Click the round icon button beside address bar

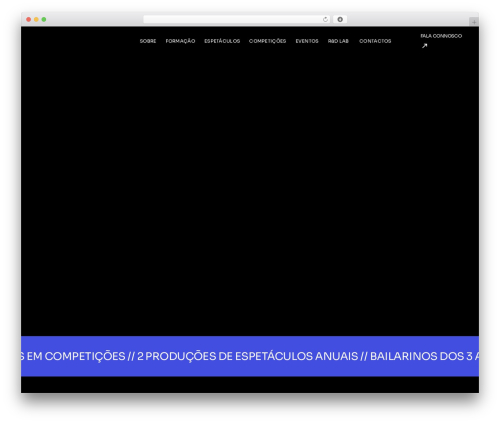340,20
